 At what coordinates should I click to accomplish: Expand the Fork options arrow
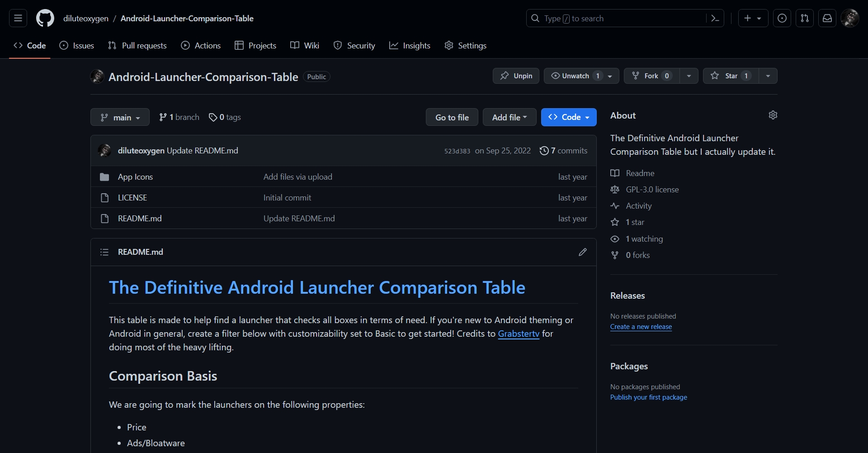pos(689,76)
